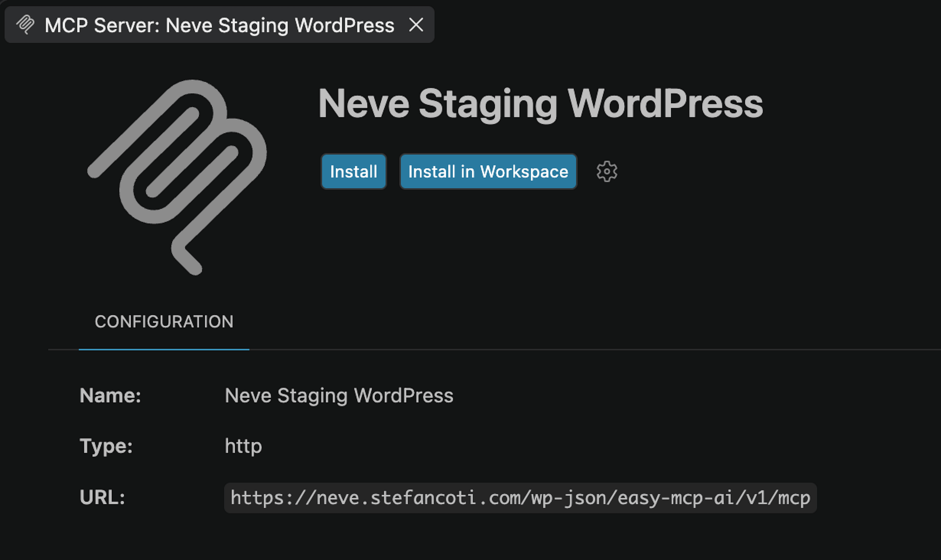Click the Type: label

(106, 446)
